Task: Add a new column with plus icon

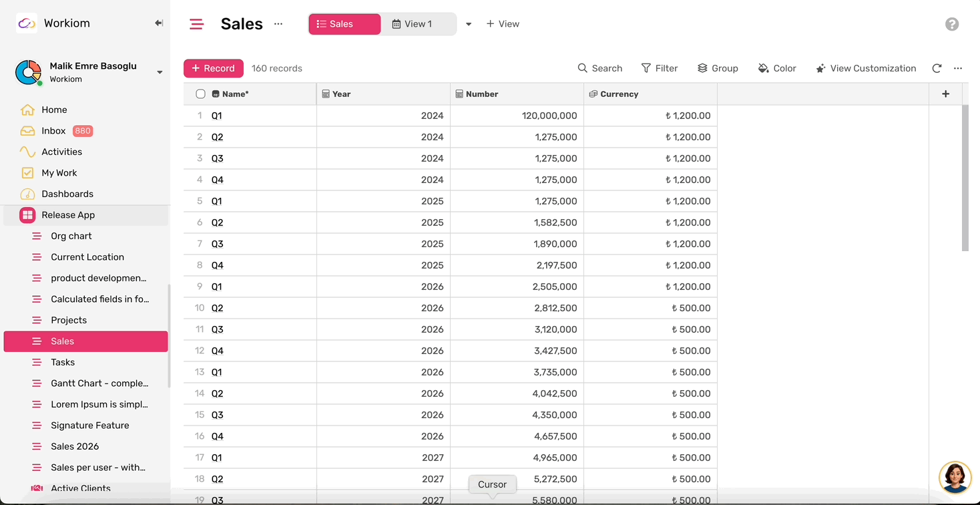Action: coord(945,94)
